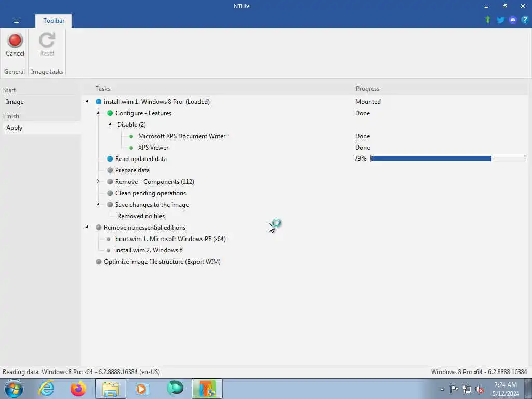This screenshot has width=532, height=399.
Task: Collapse the Remove nonessential editions node
Action: point(87,227)
